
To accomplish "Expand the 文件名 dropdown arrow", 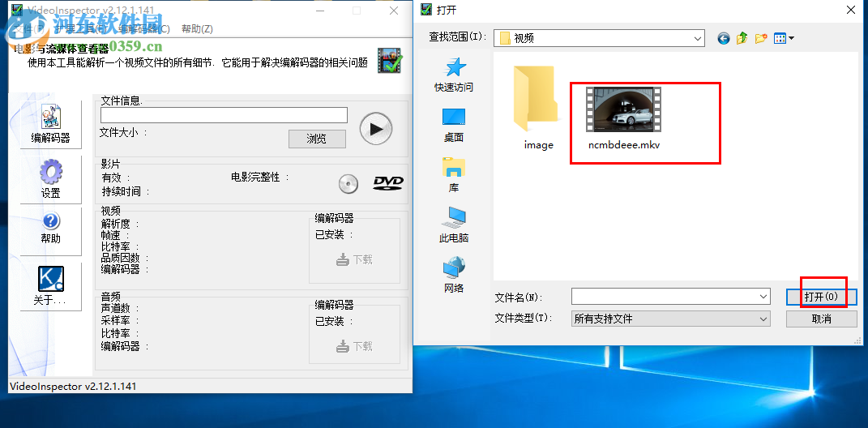I will 764,297.
